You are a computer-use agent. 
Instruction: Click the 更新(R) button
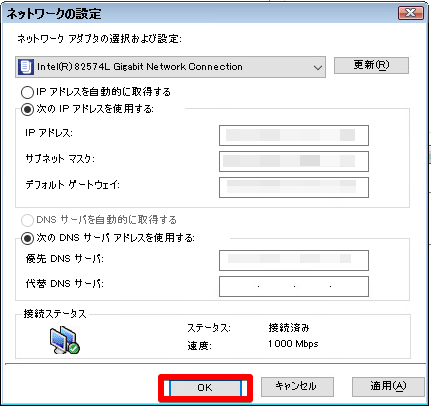click(x=371, y=65)
